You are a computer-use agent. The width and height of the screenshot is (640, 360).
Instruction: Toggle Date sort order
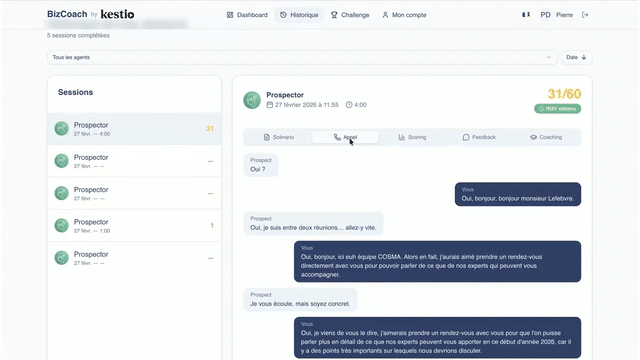click(x=576, y=58)
